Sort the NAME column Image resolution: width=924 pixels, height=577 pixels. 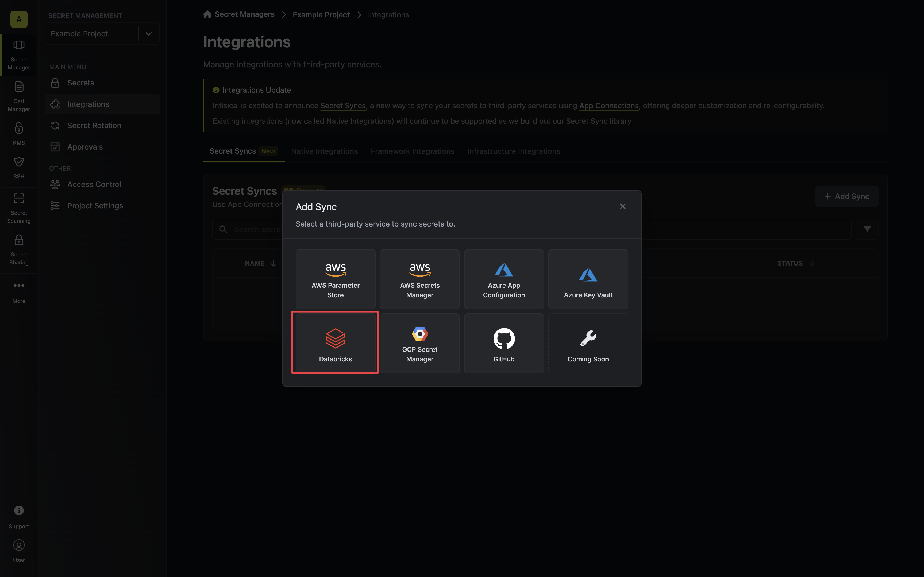261,263
